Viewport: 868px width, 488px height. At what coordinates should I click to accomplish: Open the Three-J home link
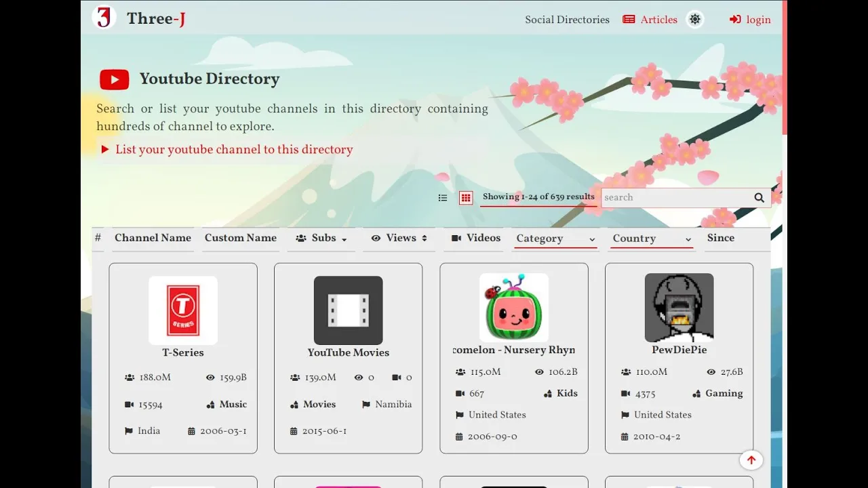(x=156, y=18)
